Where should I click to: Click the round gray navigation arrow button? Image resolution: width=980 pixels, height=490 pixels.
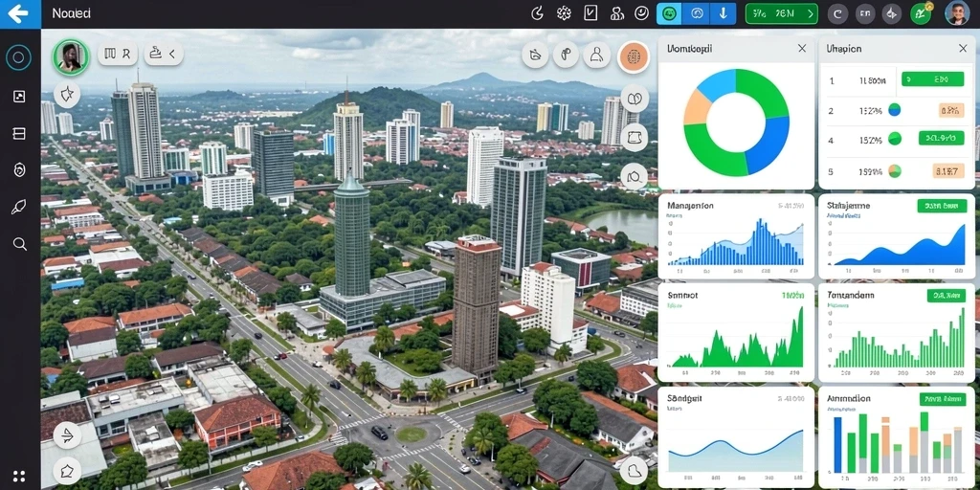click(892, 13)
